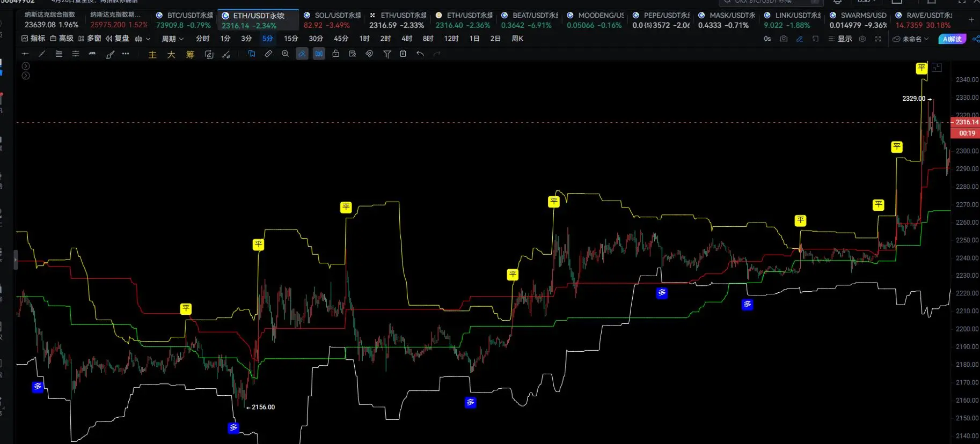Open the PEPE/USDT perpetual tab
This screenshot has width=980, height=444.
[661, 20]
